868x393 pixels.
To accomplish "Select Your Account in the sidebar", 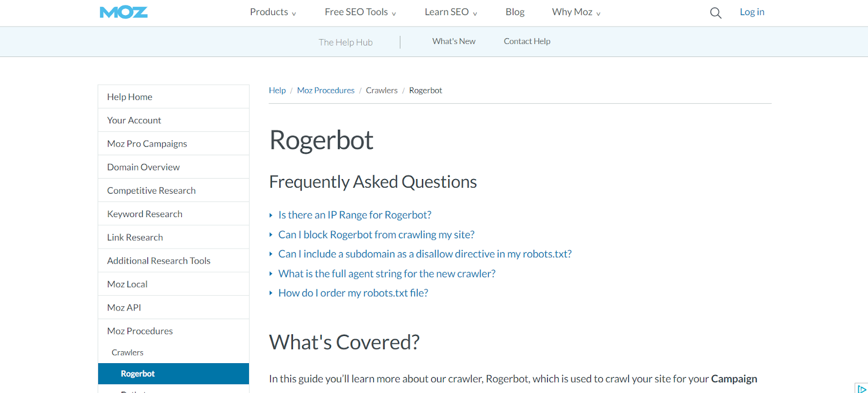I will (x=174, y=120).
